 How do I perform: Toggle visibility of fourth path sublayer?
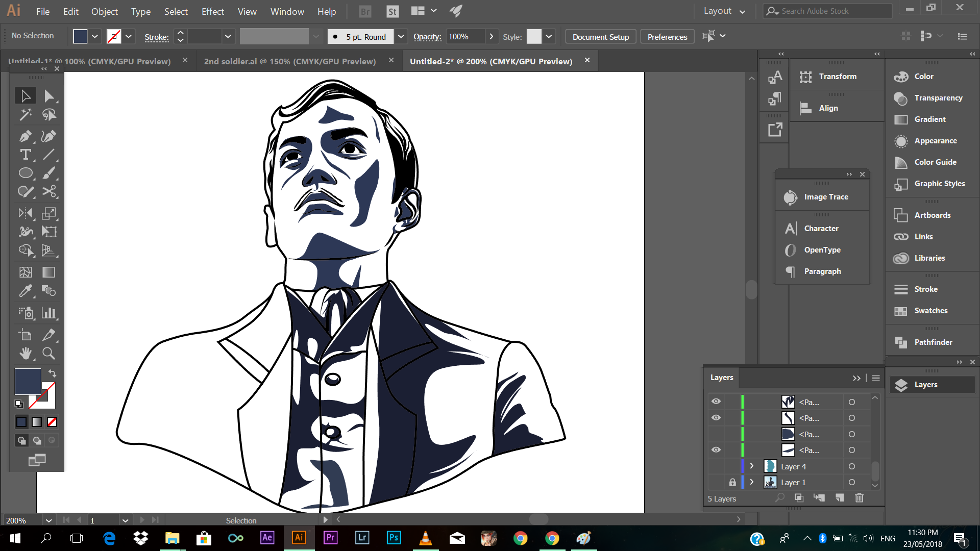point(716,450)
